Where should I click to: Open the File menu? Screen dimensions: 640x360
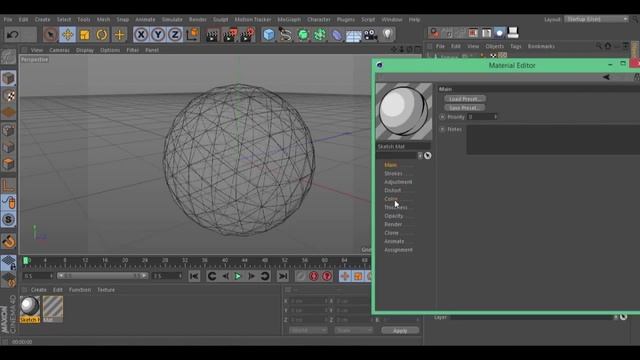point(8,19)
